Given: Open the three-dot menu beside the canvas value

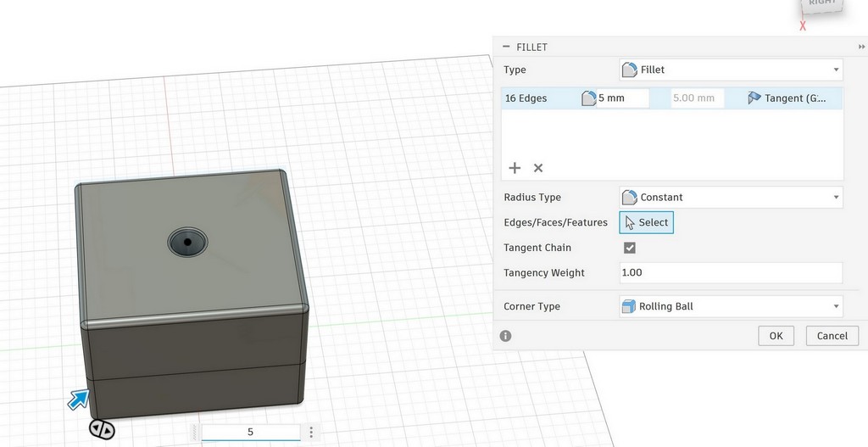Looking at the screenshot, I should (x=311, y=432).
